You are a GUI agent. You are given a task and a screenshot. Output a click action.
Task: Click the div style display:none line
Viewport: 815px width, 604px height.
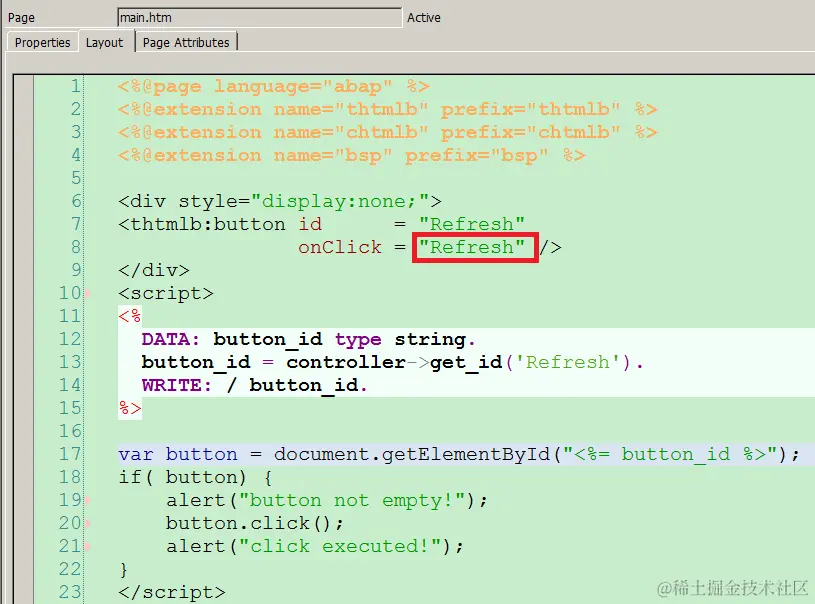click(x=280, y=201)
